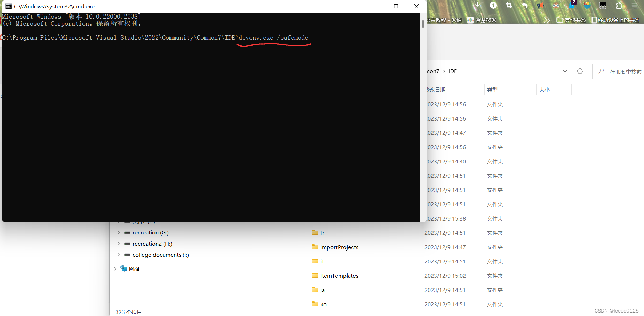Screen dimensions: 644x316
Task: Click the extension with blue ghost icon
Action: tap(572, 6)
